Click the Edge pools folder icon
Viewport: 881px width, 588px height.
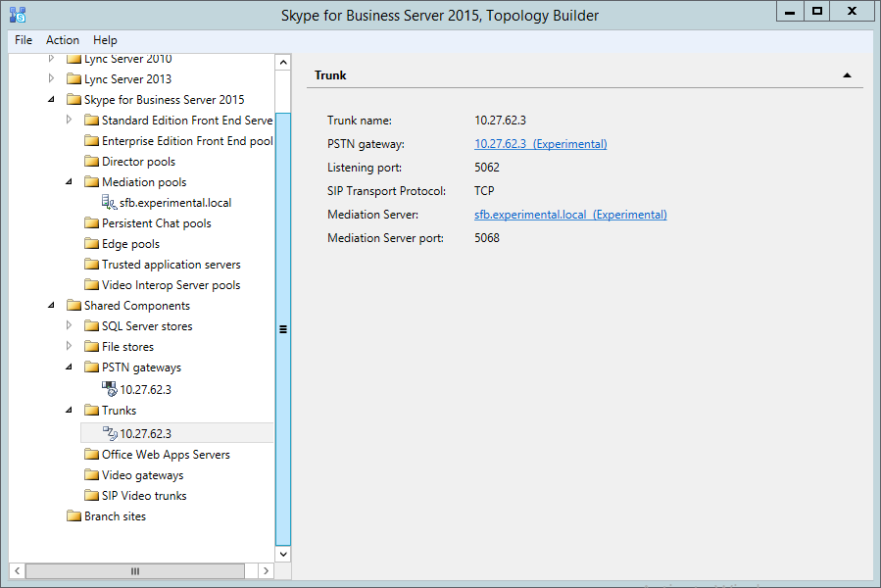tap(91, 244)
